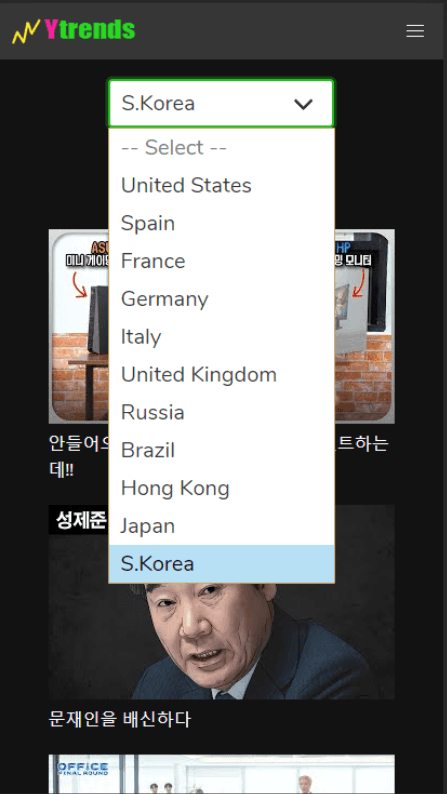Choose Germany from the country options
447x794 pixels.
[221, 299]
